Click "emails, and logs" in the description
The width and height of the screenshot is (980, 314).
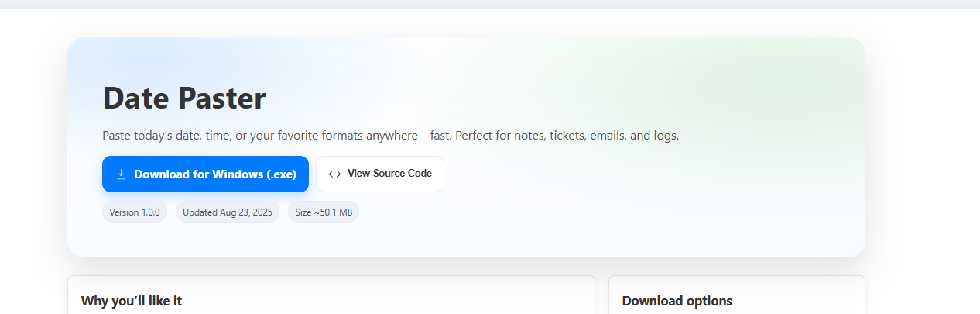point(634,136)
